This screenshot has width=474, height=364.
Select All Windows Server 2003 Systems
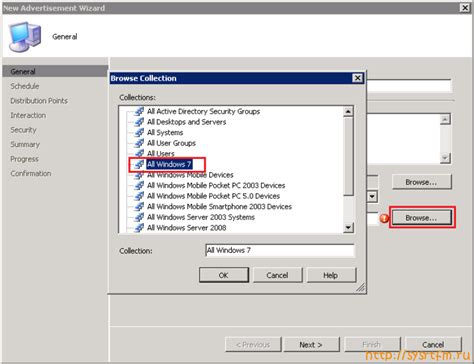pos(201,217)
